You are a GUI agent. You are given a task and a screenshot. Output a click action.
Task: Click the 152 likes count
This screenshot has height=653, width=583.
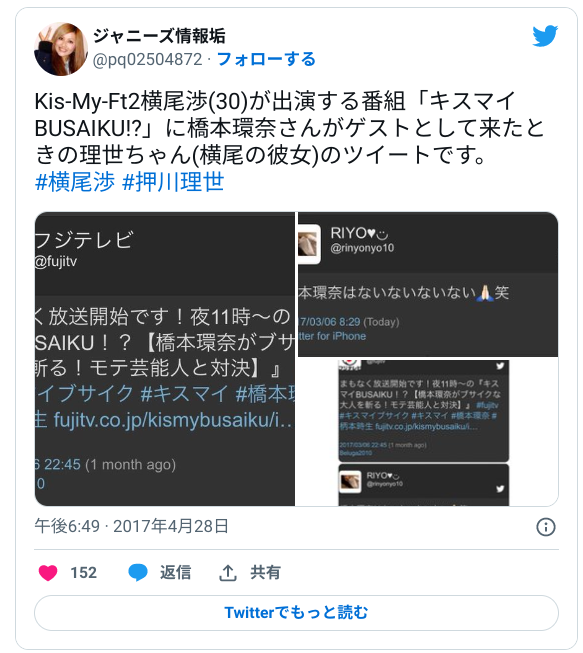(84, 573)
